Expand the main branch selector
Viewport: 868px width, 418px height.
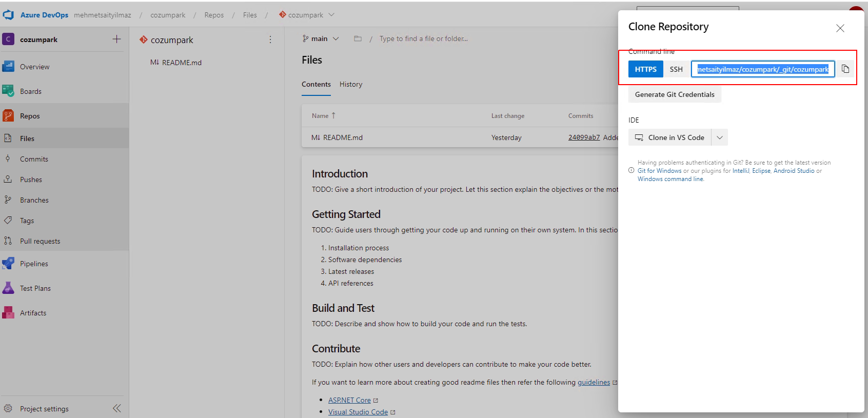click(321, 38)
